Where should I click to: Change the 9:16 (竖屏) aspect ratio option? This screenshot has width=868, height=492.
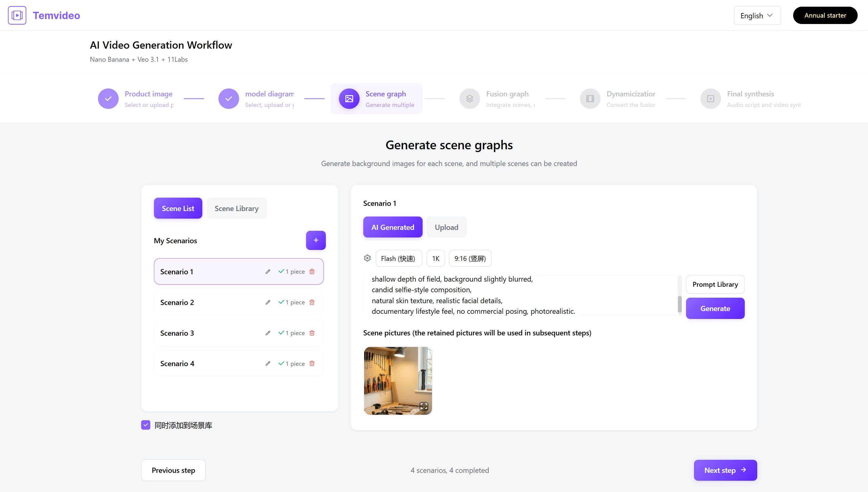pyautogui.click(x=470, y=258)
